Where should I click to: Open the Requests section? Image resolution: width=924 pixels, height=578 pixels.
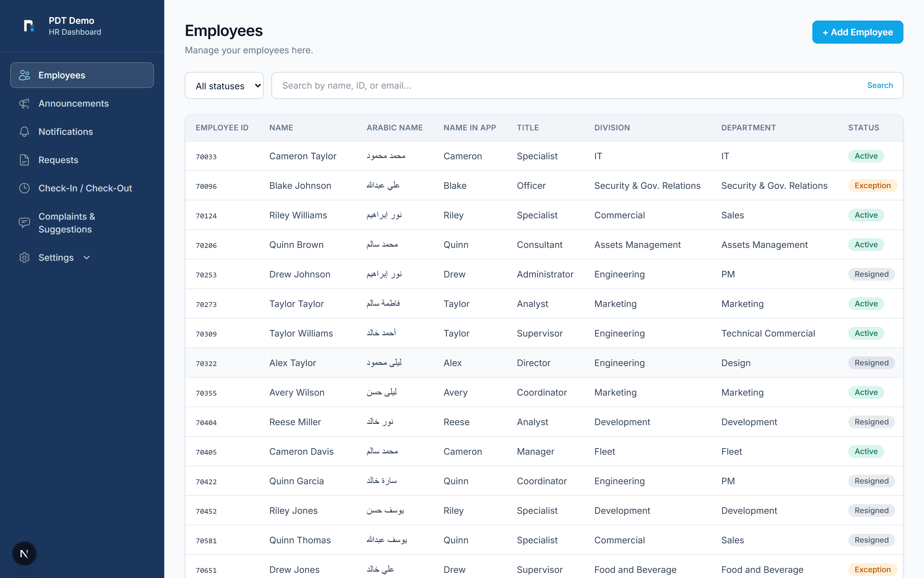82,160
